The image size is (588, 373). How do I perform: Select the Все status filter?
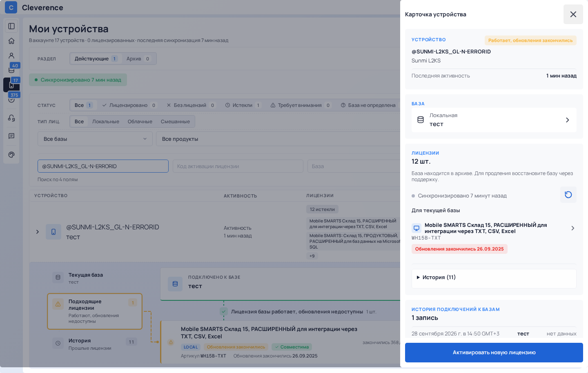tap(83, 105)
